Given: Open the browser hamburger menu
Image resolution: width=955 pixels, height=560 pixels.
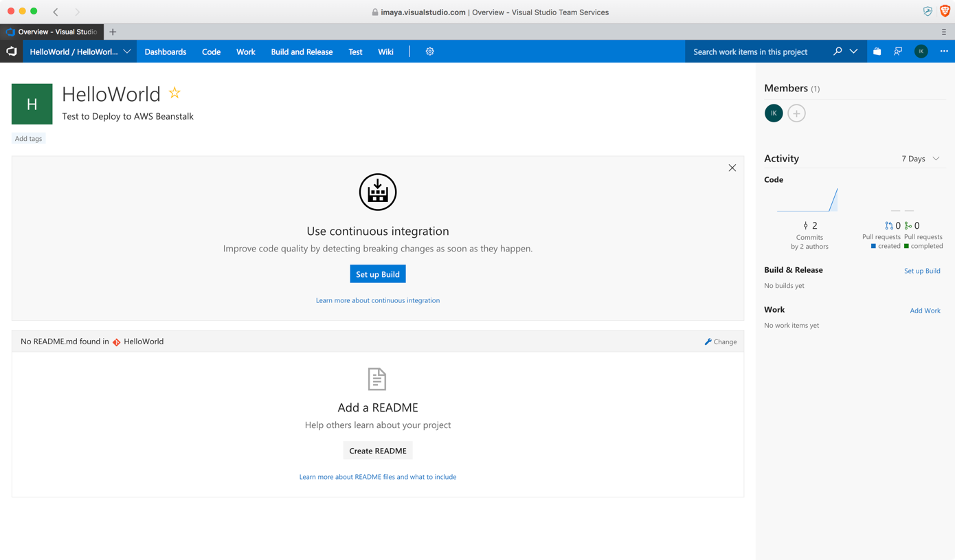Looking at the screenshot, I should point(944,32).
